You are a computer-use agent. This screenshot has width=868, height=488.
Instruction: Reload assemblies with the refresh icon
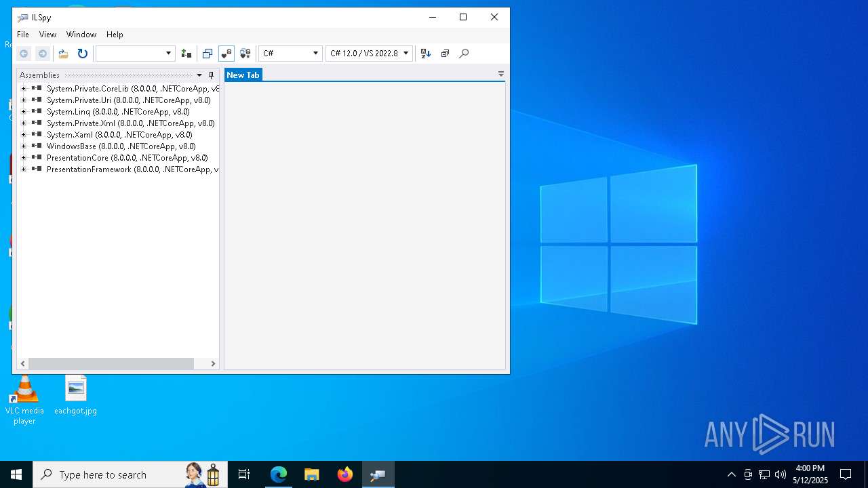click(x=83, y=54)
